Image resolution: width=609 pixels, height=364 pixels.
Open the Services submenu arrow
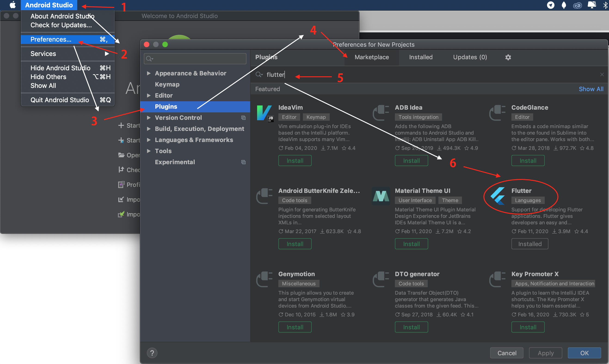tap(107, 54)
